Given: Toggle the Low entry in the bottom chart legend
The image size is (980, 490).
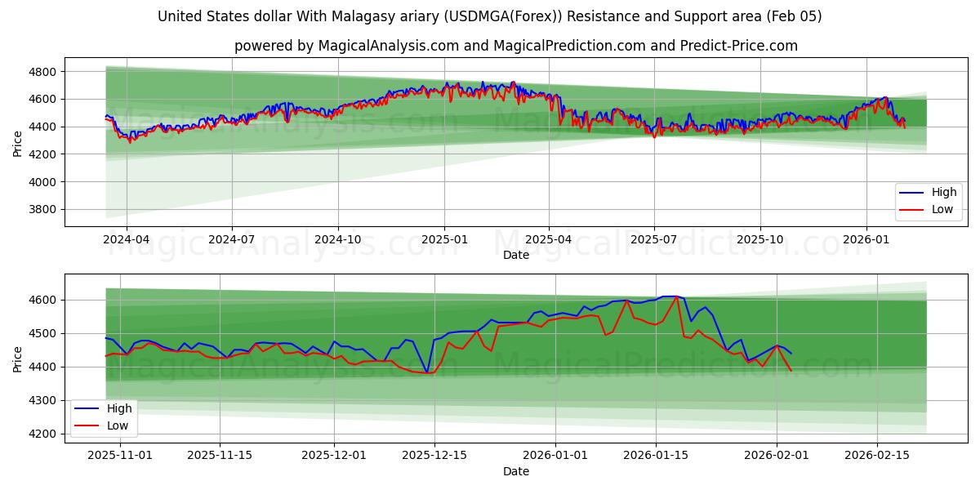Looking at the screenshot, I should (118, 425).
